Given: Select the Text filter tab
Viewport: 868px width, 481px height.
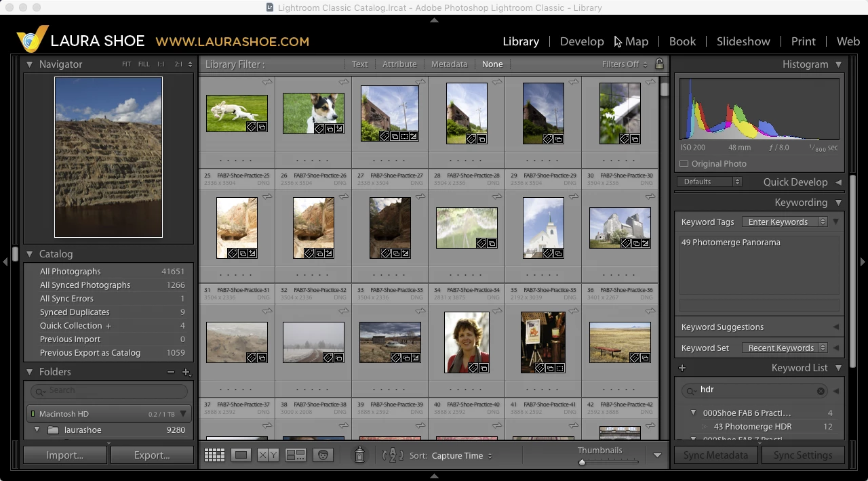Looking at the screenshot, I should point(359,64).
